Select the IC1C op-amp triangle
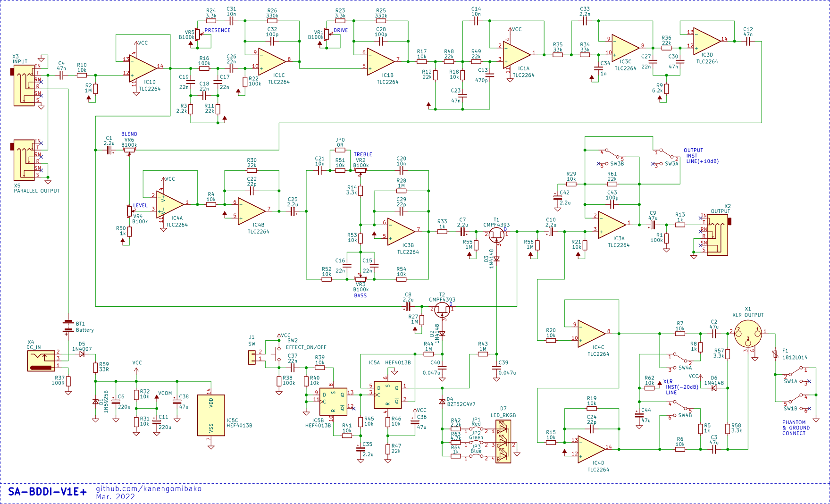The height and width of the screenshot is (504, 830). click(272, 62)
